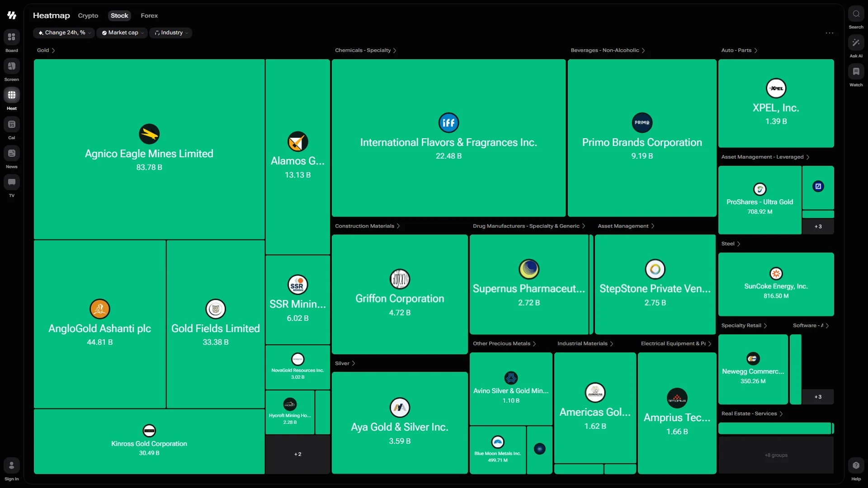Open the Industrial Materials group link
This screenshot has height=488, width=868.
click(585, 344)
